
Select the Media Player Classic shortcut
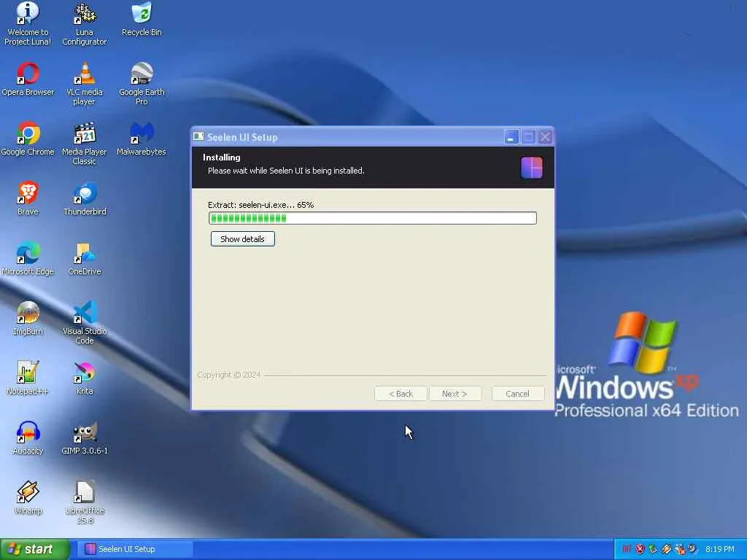pos(85,143)
